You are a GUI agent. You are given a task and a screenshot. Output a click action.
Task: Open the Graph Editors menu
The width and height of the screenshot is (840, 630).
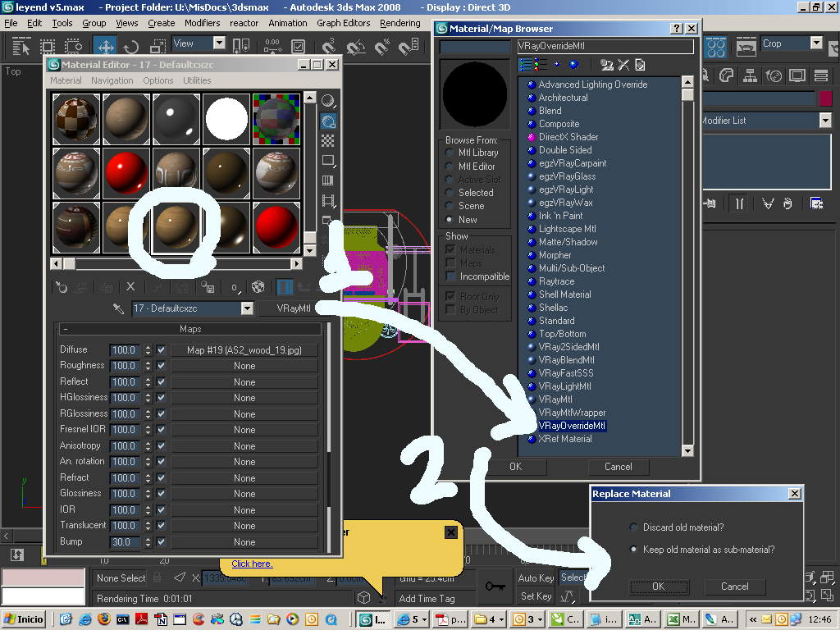(x=344, y=23)
